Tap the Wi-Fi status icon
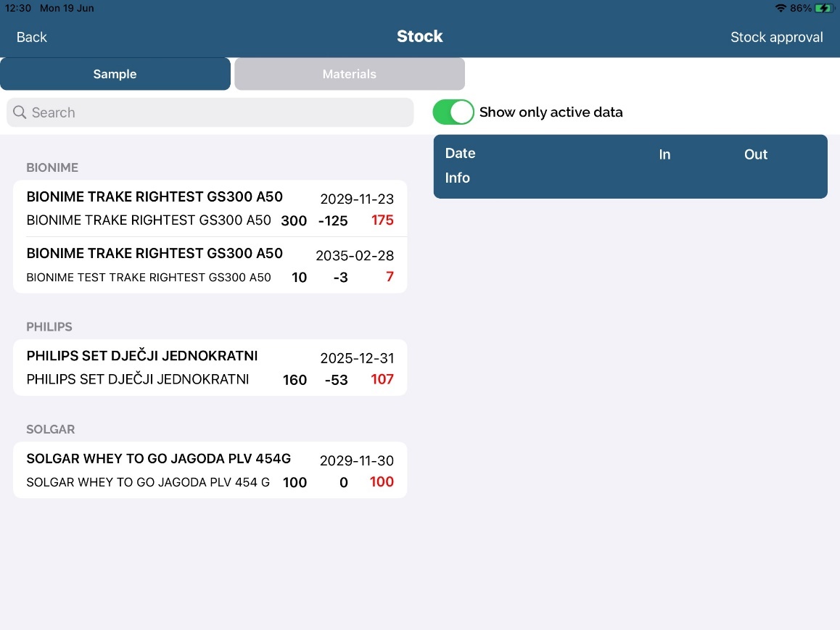This screenshot has width=840, height=630. click(781, 8)
